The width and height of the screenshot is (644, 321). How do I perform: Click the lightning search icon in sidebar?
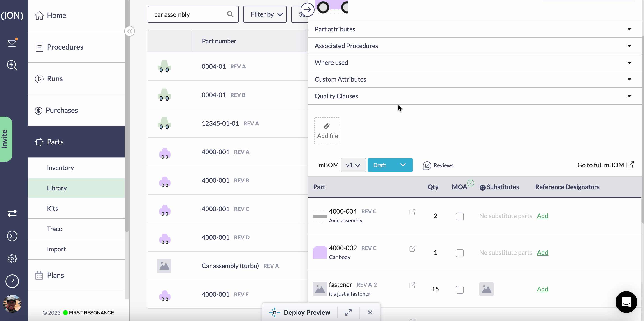click(x=12, y=65)
